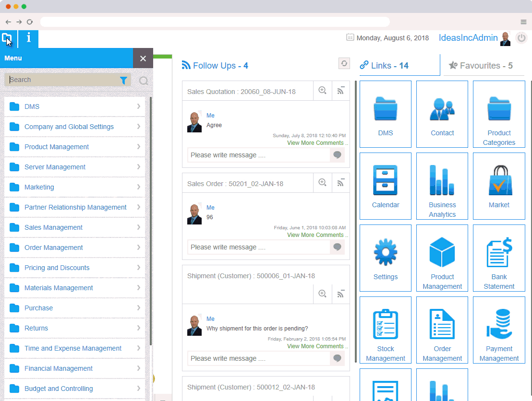532x401 pixels.
Task: Open the Calendar link icon
Action: click(385, 180)
